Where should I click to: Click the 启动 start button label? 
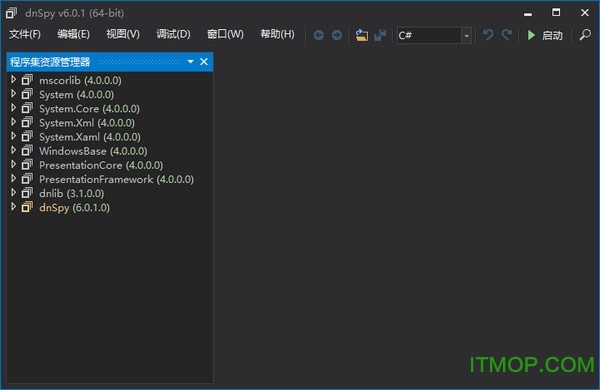552,36
